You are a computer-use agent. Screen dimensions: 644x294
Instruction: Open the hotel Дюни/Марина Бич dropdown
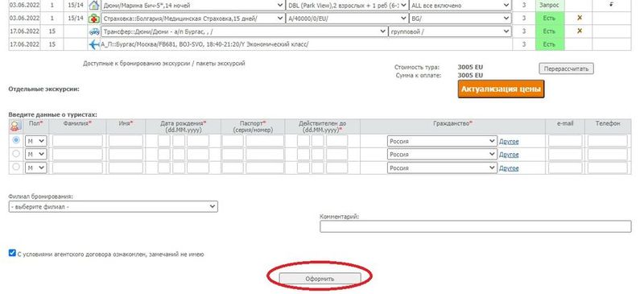coord(192,6)
